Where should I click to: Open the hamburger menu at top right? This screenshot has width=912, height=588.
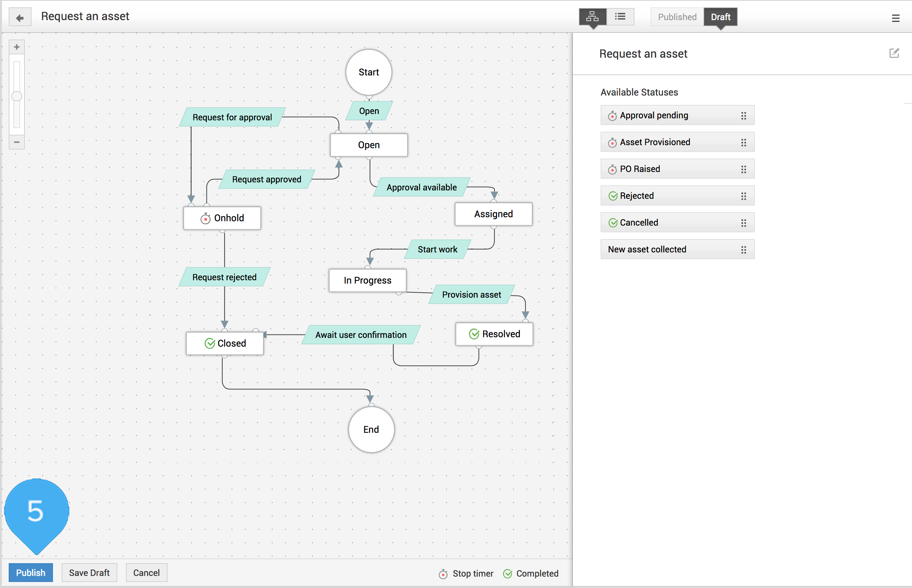pyautogui.click(x=896, y=18)
